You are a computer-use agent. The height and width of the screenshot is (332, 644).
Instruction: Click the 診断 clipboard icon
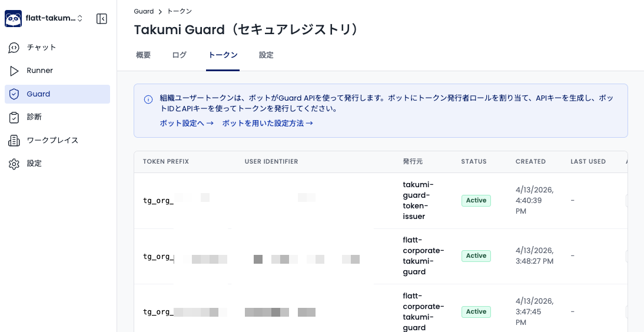(14, 117)
